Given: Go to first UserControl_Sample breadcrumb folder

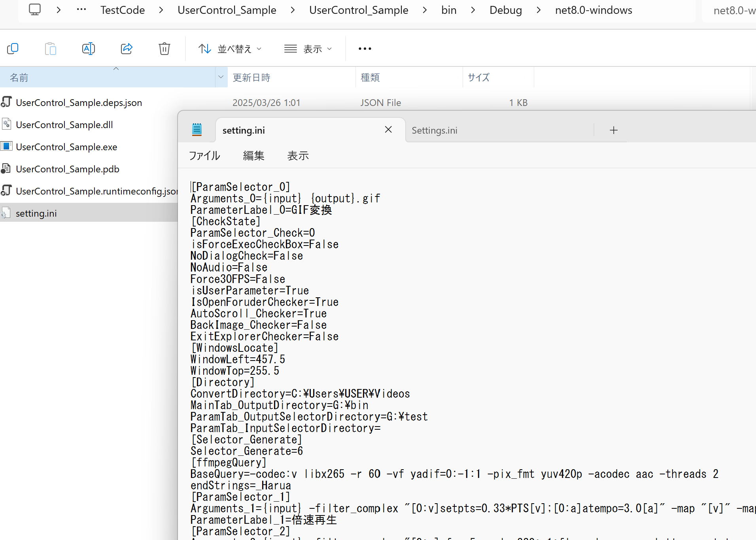Looking at the screenshot, I should (x=227, y=10).
